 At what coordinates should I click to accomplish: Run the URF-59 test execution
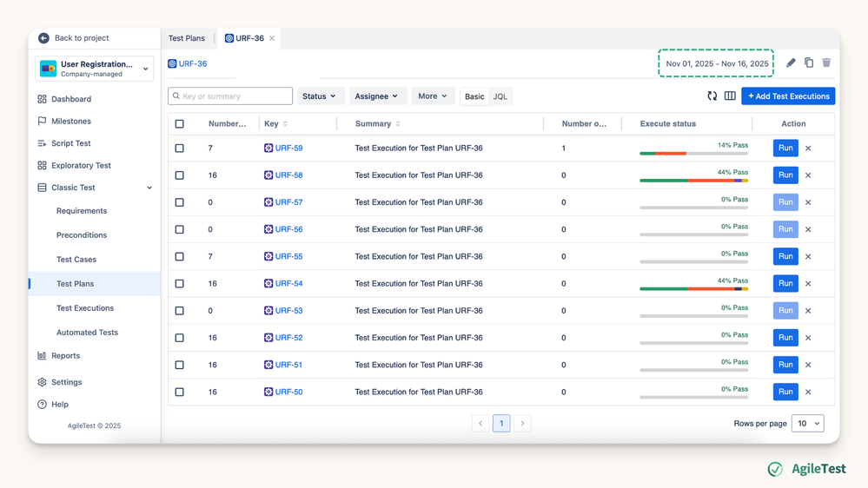click(785, 148)
